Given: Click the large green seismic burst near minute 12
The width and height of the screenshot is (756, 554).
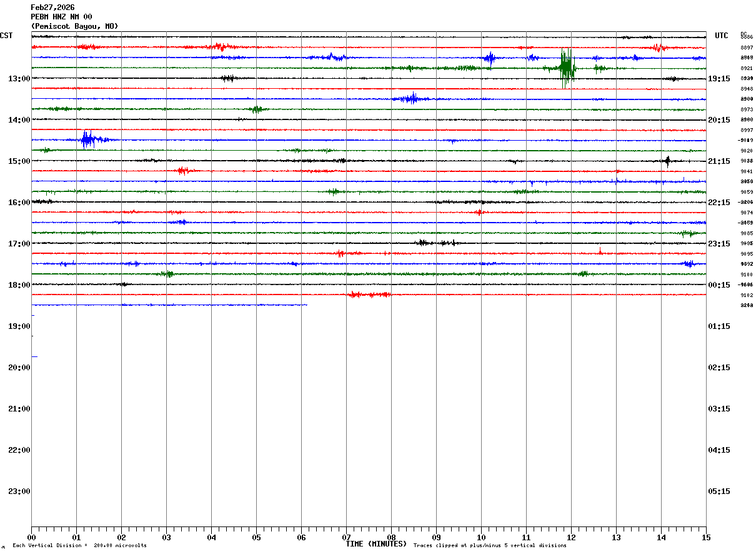Looking at the screenshot, I should point(566,68).
